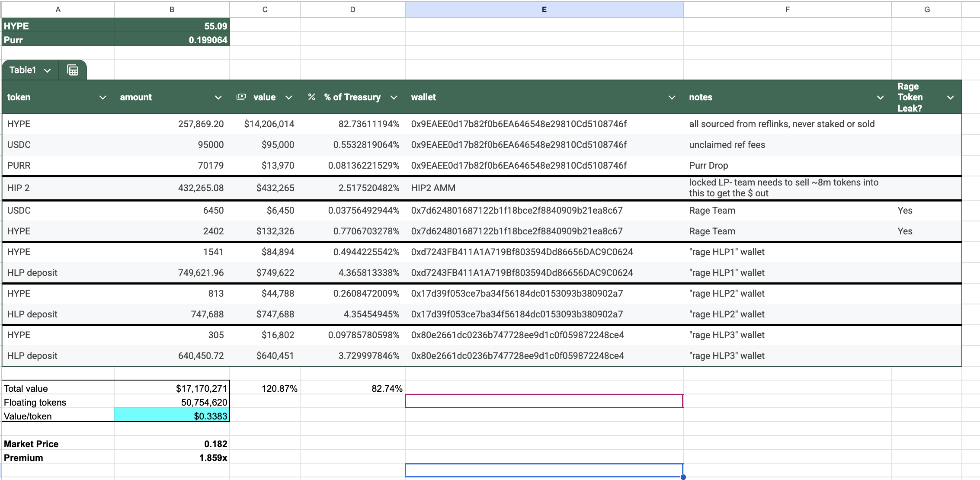Click the 4.35454945% treasury cell
The height and width of the screenshot is (480, 980).
pos(352,314)
